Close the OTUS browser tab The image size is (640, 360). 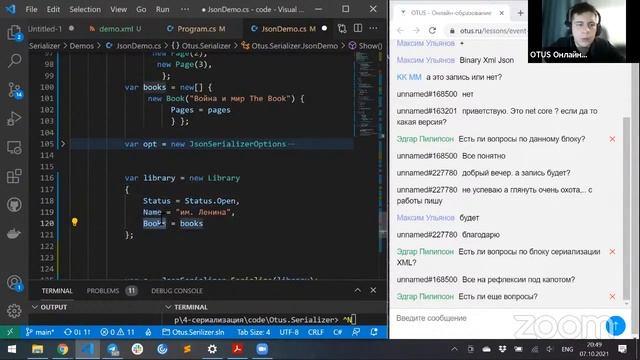click(502, 13)
